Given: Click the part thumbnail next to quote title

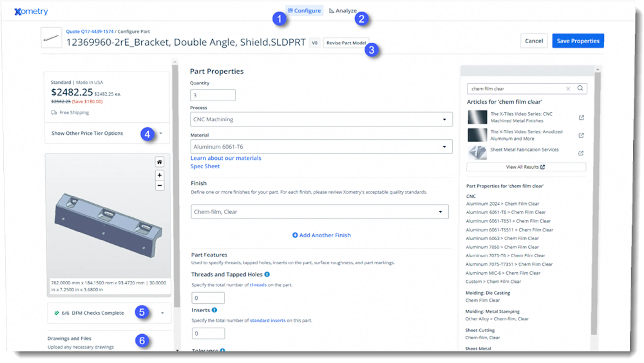Looking at the screenshot, I should coord(51,38).
